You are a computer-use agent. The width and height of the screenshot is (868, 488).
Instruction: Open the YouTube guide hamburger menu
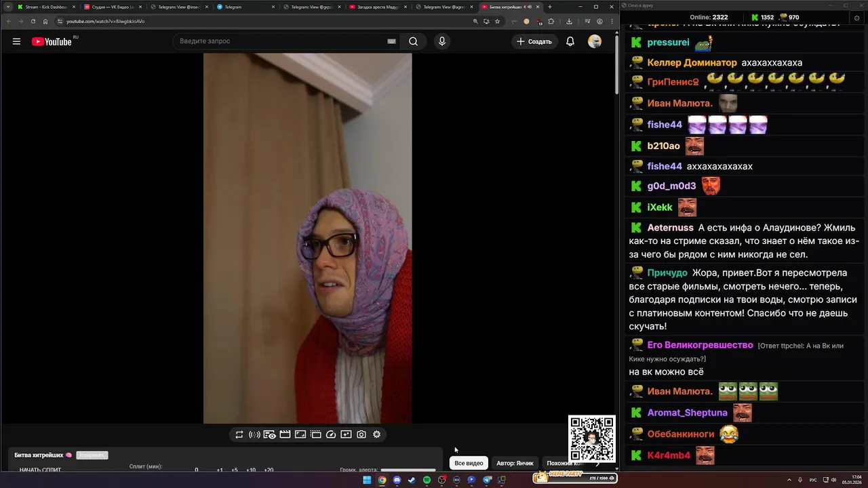coord(16,41)
